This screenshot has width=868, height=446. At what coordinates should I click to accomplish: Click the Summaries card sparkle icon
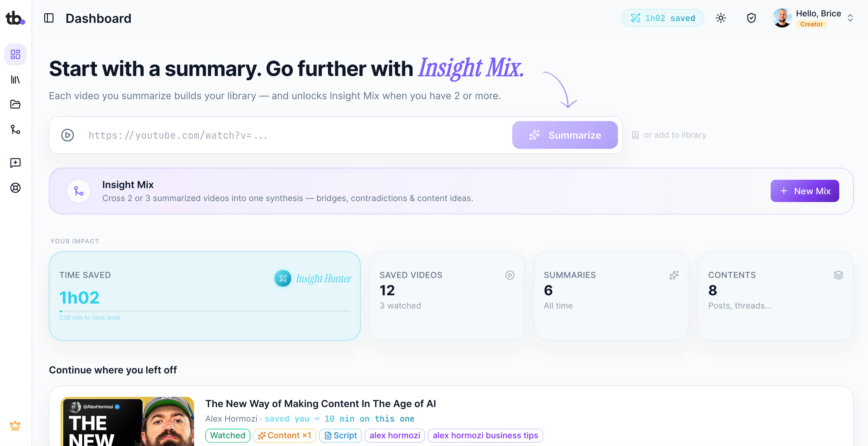pos(674,275)
